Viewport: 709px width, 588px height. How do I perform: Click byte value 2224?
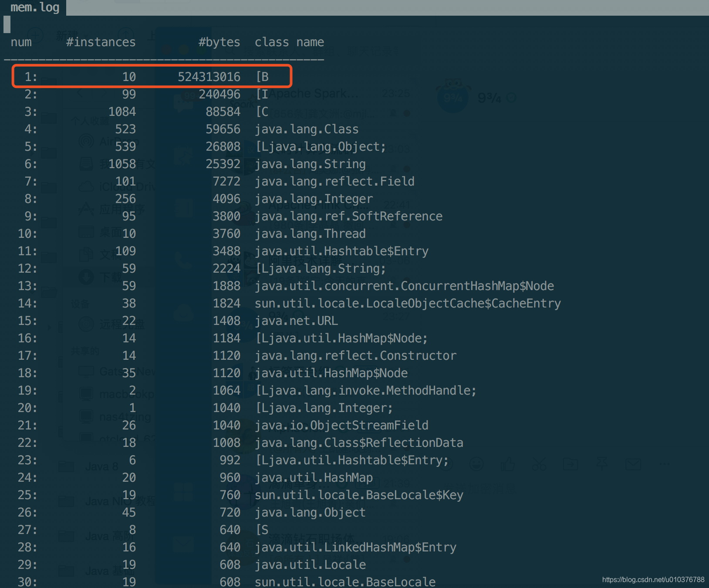[226, 269]
